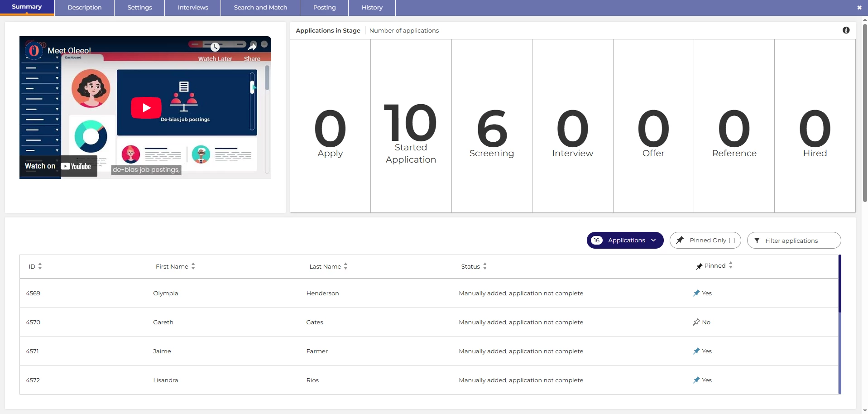Click the Number of applications label

pos(404,31)
